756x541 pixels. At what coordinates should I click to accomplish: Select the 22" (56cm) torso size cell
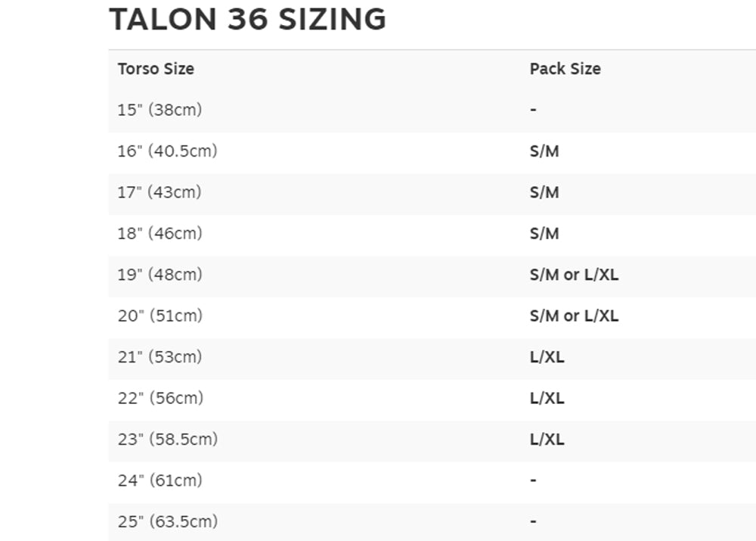[x=160, y=398]
